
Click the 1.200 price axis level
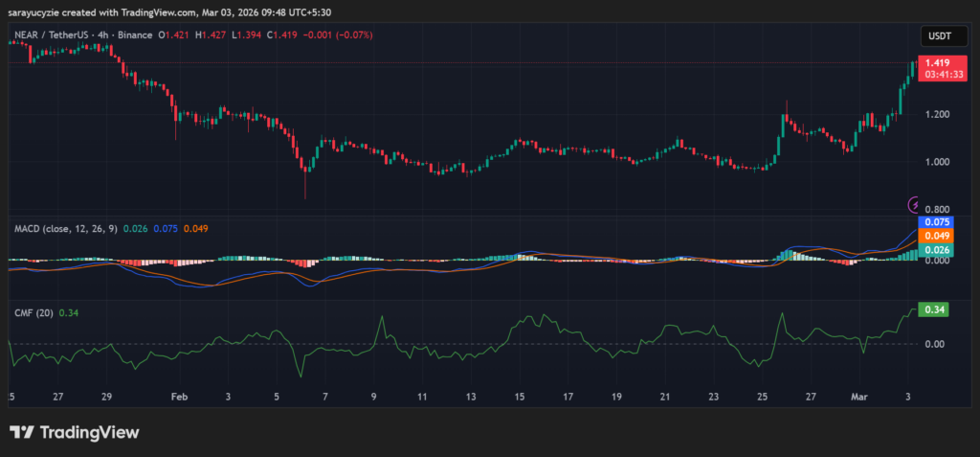(x=937, y=114)
